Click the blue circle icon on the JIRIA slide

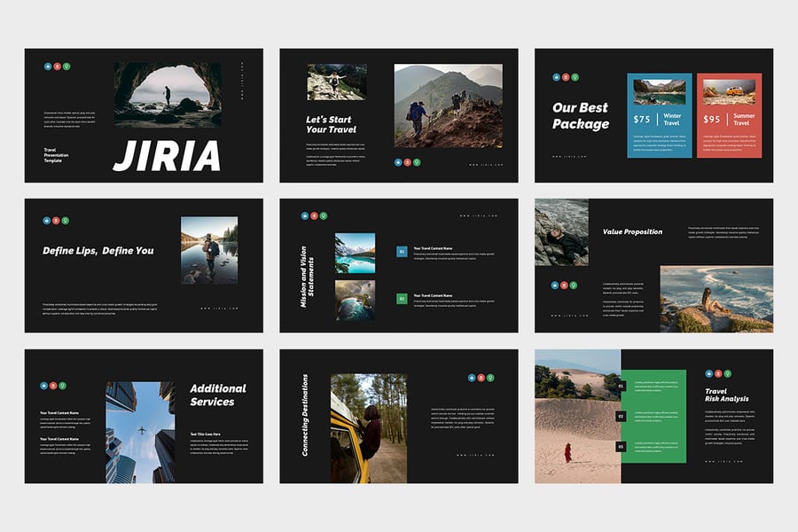coord(47,66)
